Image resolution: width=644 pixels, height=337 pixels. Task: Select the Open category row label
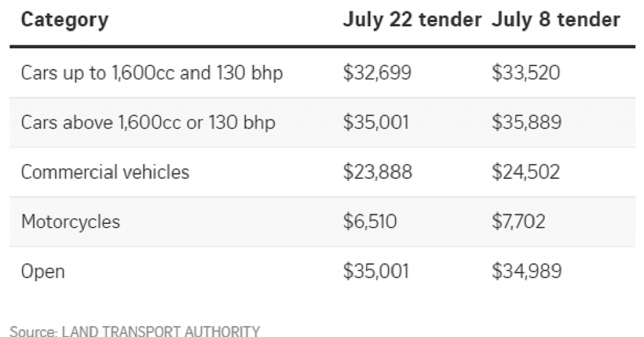point(43,272)
